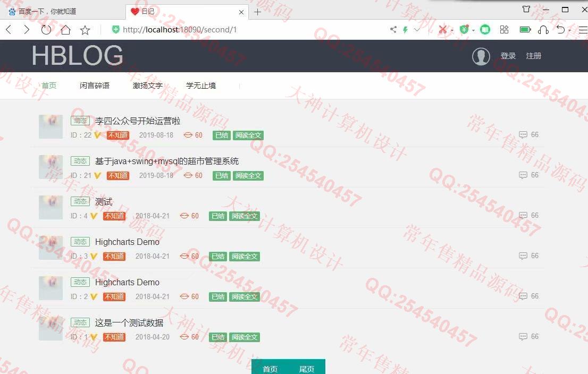Image resolution: width=588 pixels, height=374 pixels.
Task: Click 阅读全文 for post ID 2
Action: click(244, 297)
